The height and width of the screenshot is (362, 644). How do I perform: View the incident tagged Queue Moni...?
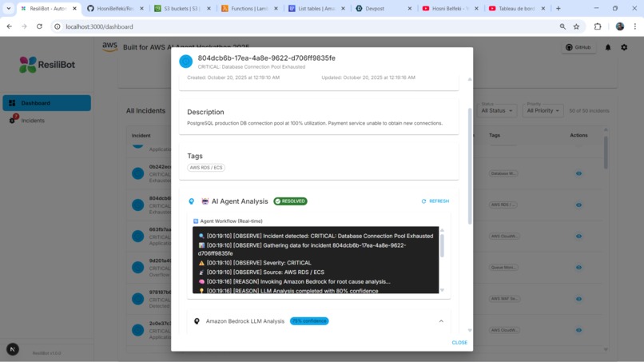coord(578,268)
